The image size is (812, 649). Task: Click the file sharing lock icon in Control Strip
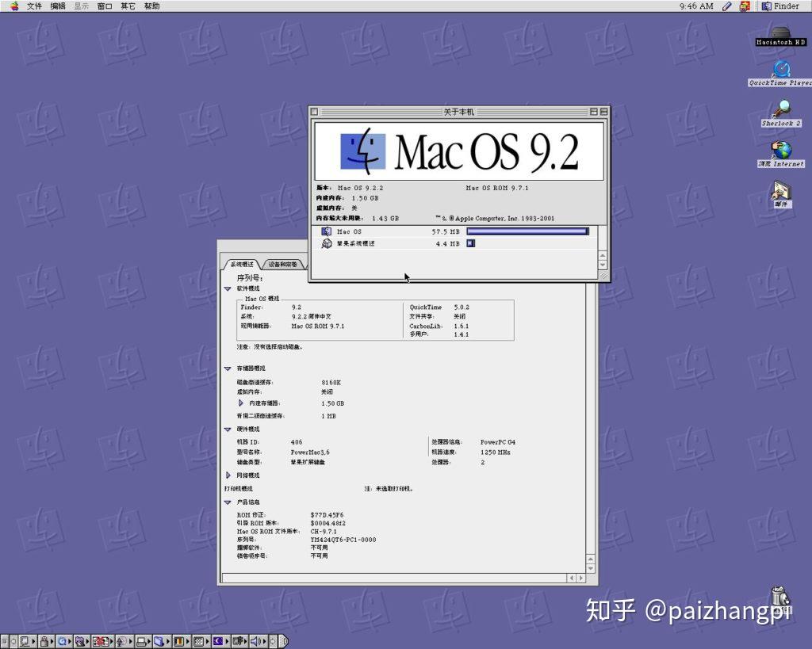pos(43,641)
